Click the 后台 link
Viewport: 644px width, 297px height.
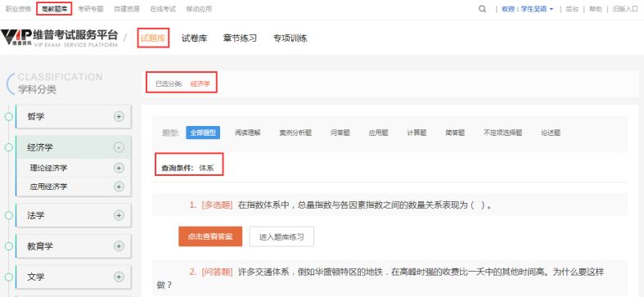(x=572, y=9)
